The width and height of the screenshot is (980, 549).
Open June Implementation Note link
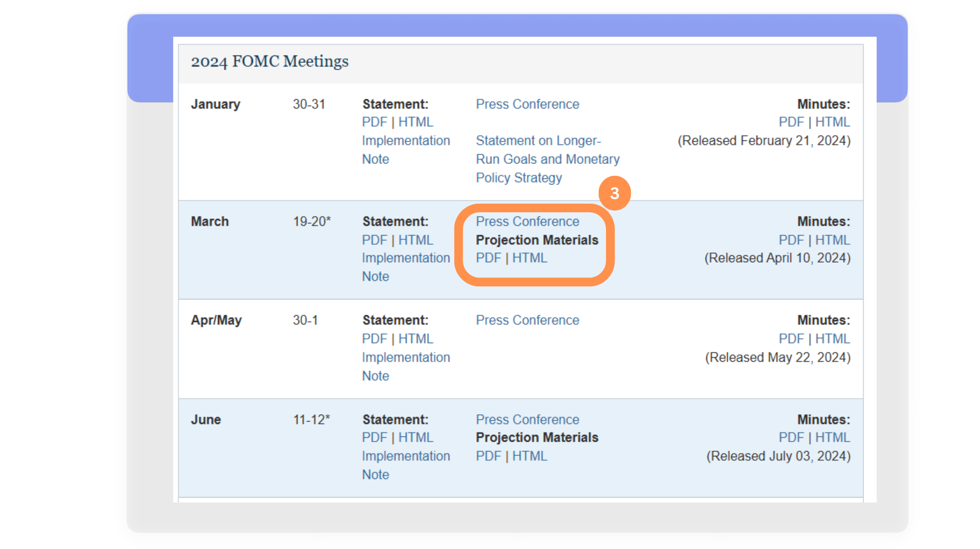(x=406, y=466)
